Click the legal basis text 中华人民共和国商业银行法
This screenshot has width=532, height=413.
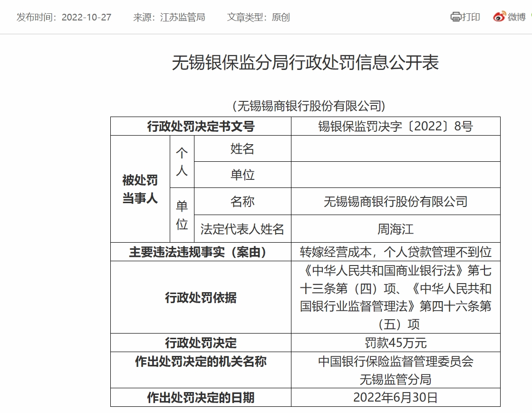[x=383, y=270]
